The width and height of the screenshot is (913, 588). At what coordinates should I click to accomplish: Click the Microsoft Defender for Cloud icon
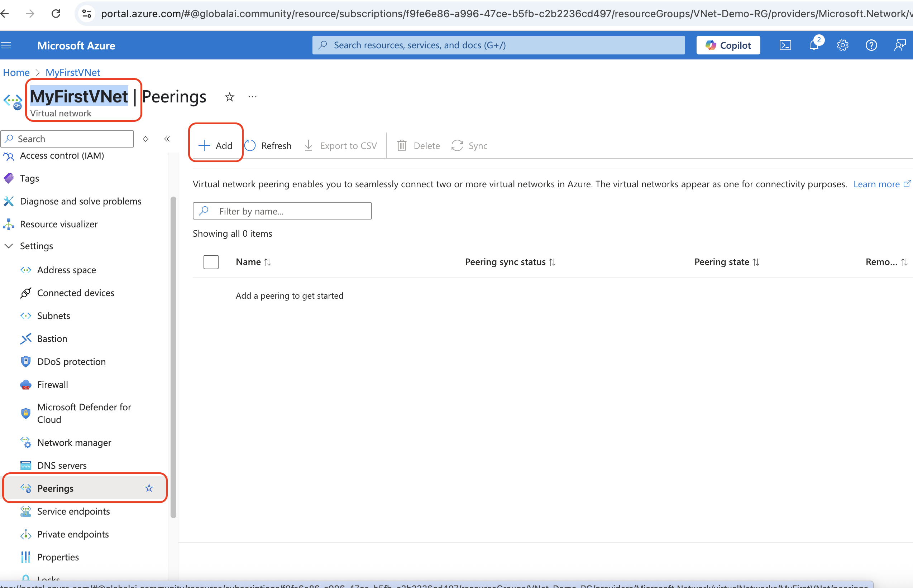(25, 413)
